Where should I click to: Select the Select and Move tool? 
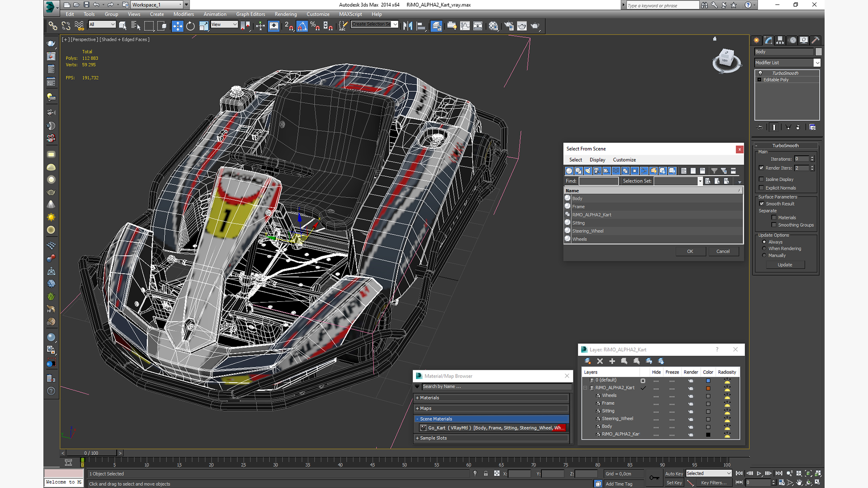pos(177,26)
